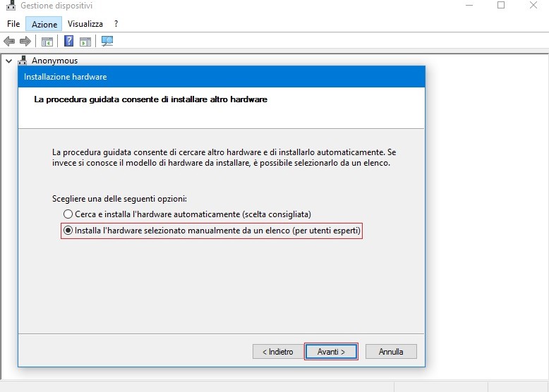Click the Annulla button
This screenshot has width=549, height=392.
[x=391, y=351]
